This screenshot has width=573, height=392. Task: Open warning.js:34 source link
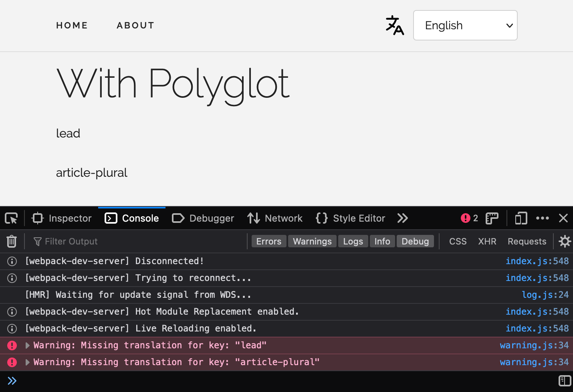[535, 345]
